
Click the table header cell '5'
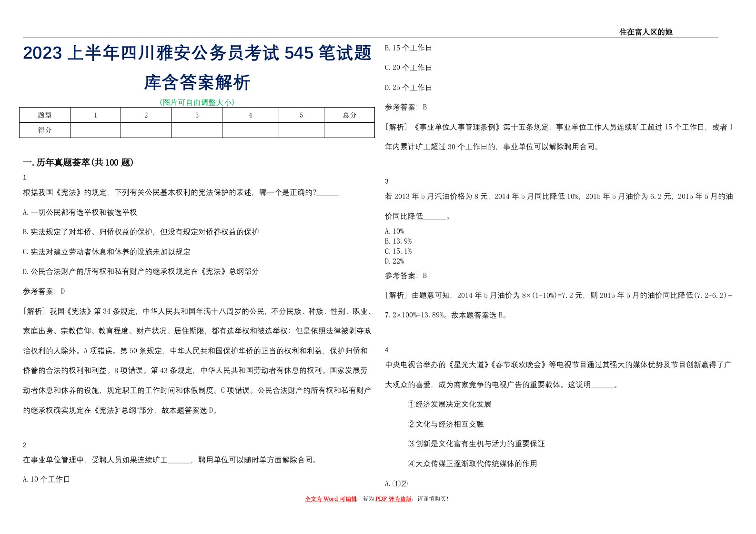301,115
